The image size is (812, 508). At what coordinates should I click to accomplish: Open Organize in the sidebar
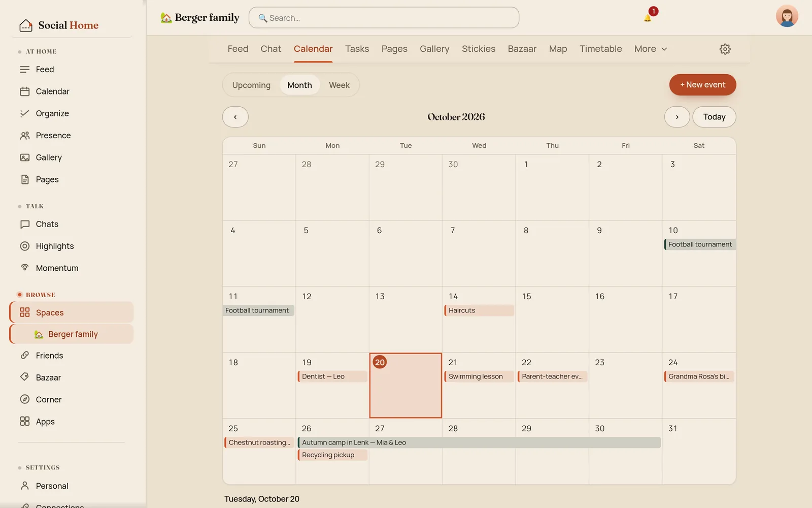pyautogui.click(x=71, y=113)
